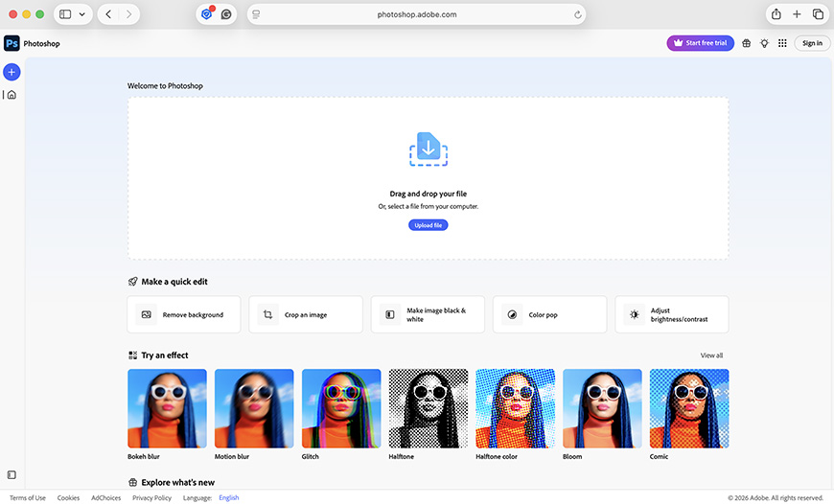Click the Explore what's new heading
Viewport: 834px width, 504px height.
[x=177, y=483]
